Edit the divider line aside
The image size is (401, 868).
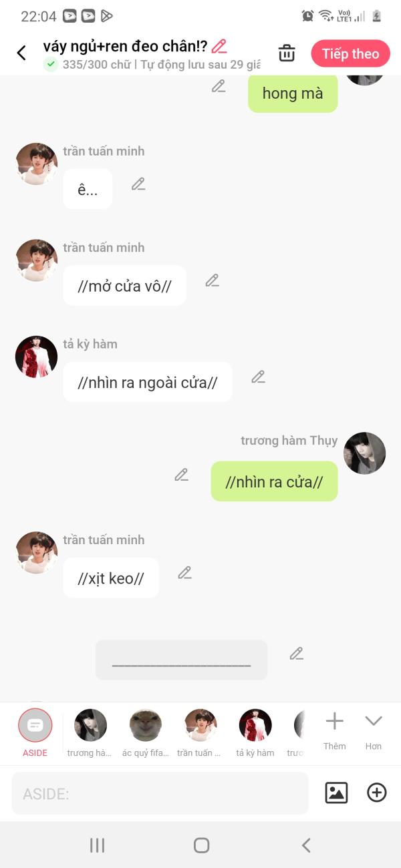(297, 654)
